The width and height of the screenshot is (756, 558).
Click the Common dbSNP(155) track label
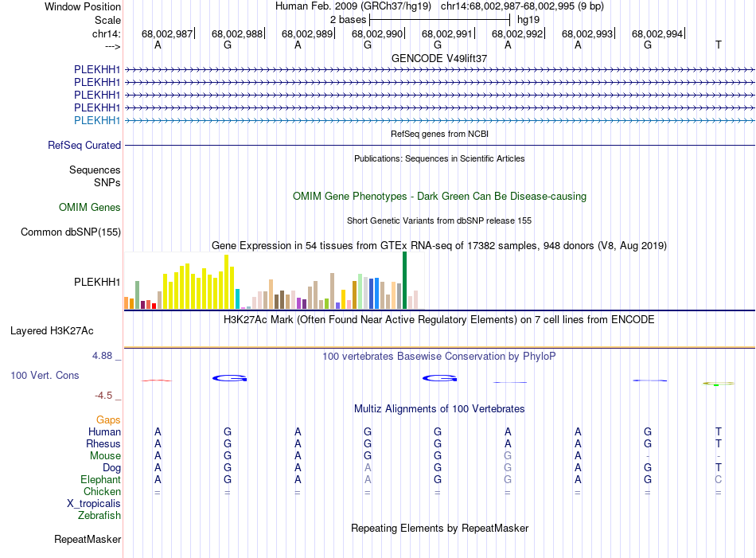[x=70, y=232]
